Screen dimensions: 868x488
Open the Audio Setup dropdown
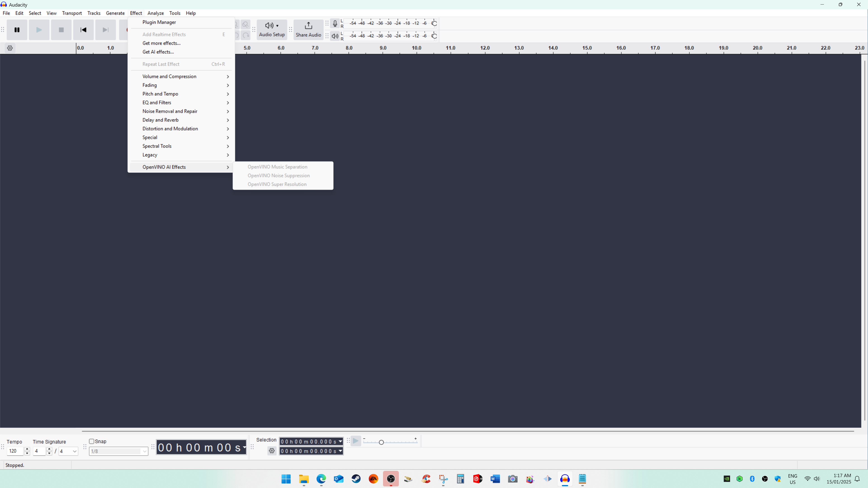[x=272, y=30]
